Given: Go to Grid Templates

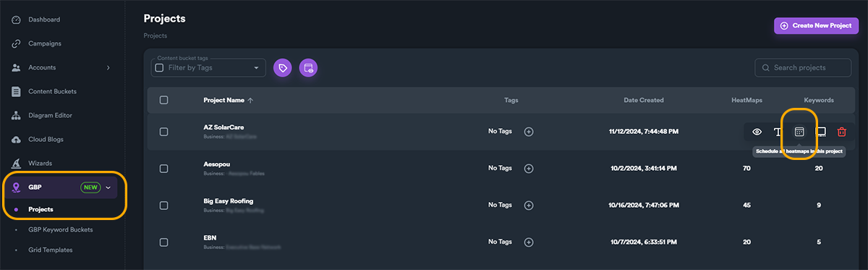Looking at the screenshot, I should pyautogui.click(x=51, y=250).
